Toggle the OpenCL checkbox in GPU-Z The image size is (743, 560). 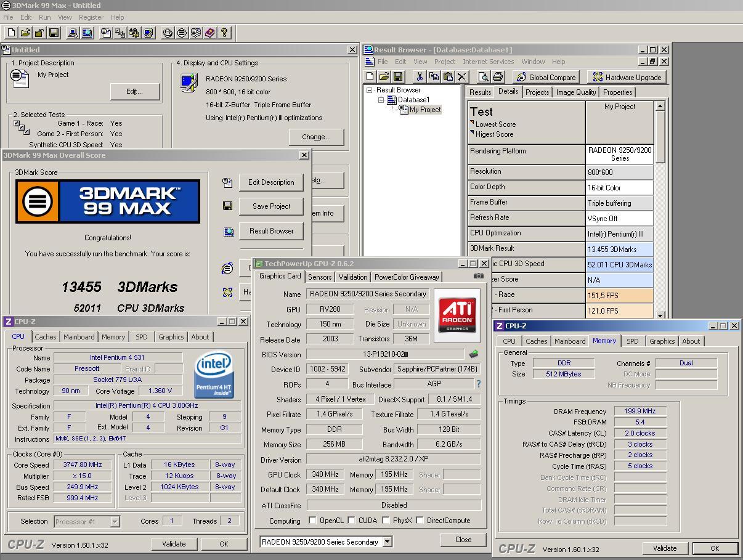click(x=312, y=521)
